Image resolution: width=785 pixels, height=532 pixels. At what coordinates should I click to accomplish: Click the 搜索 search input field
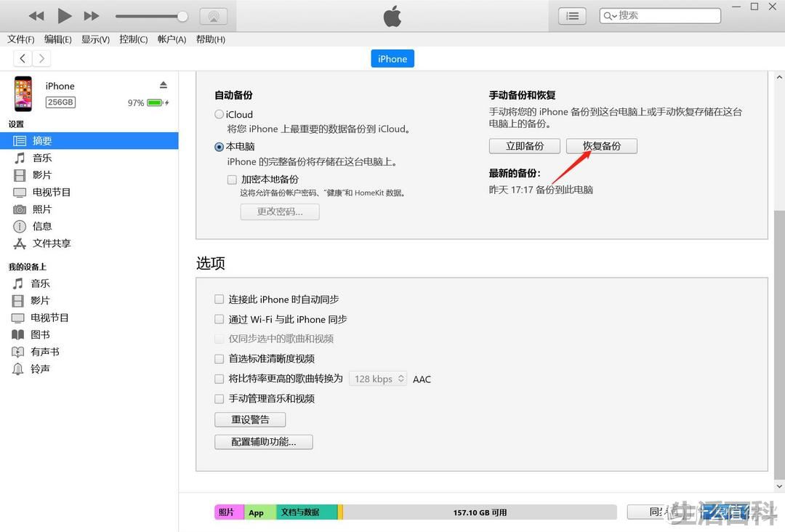click(x=660, y=16)
